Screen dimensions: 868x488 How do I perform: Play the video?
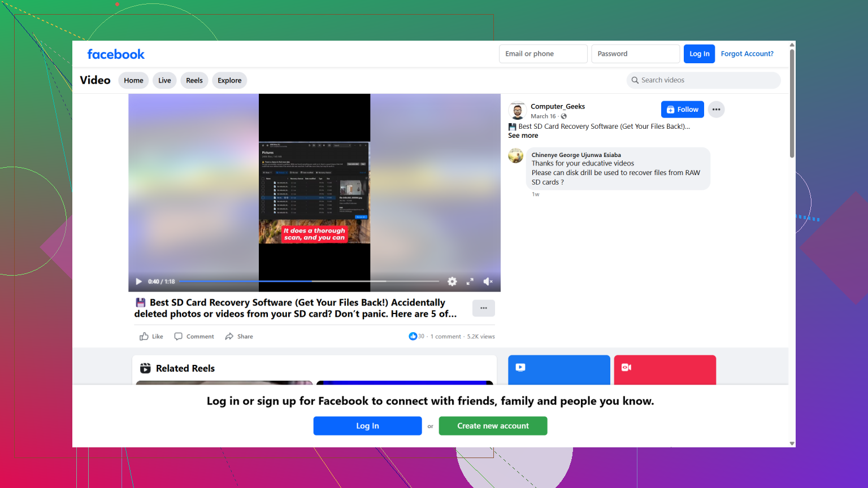138,281
